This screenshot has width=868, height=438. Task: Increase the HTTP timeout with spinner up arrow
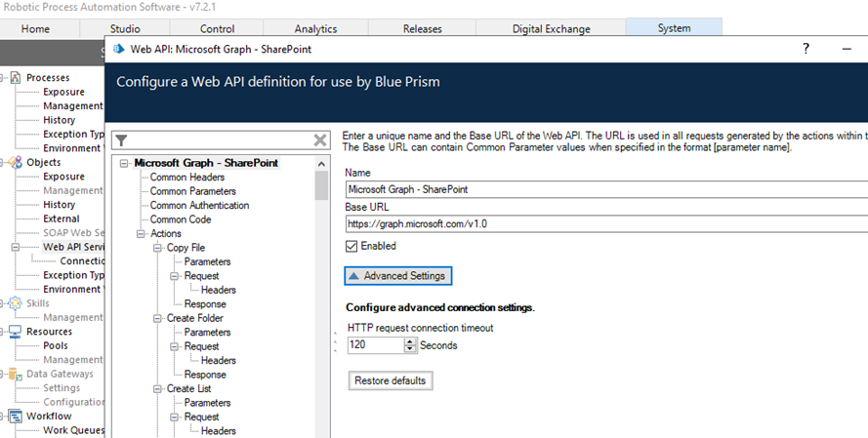[x=410, y=341]
